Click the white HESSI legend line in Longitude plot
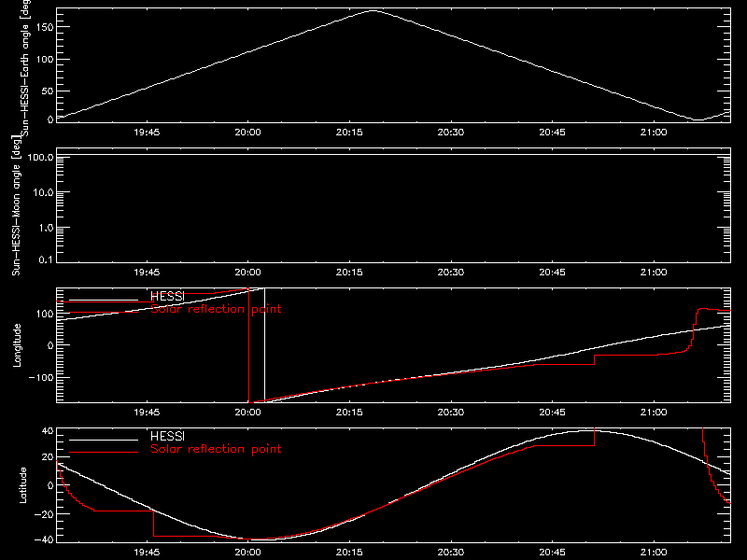The width and height of the screenshot is (747, 560). (104, 300)
